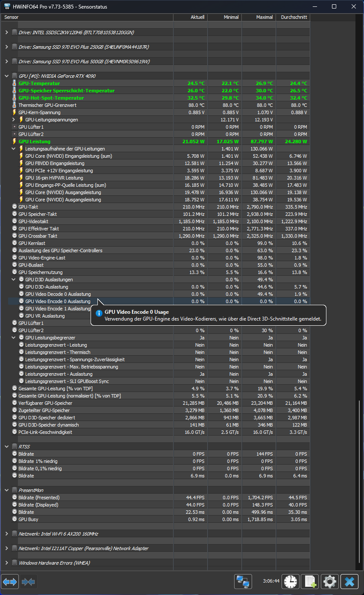Collapse the PresentMon sensor group

(x=6, y=490)
